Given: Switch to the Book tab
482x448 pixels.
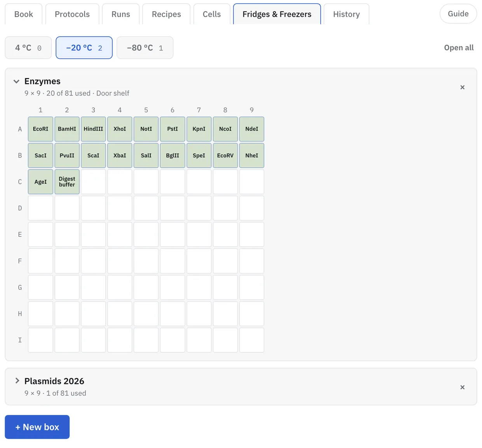Looking at the screenshot, I should [24, 14].
